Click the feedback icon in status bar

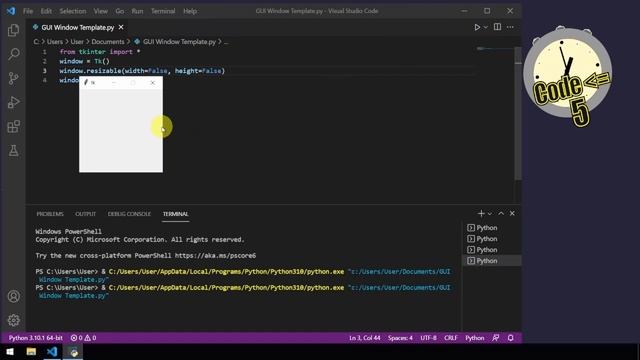(496, 338)
